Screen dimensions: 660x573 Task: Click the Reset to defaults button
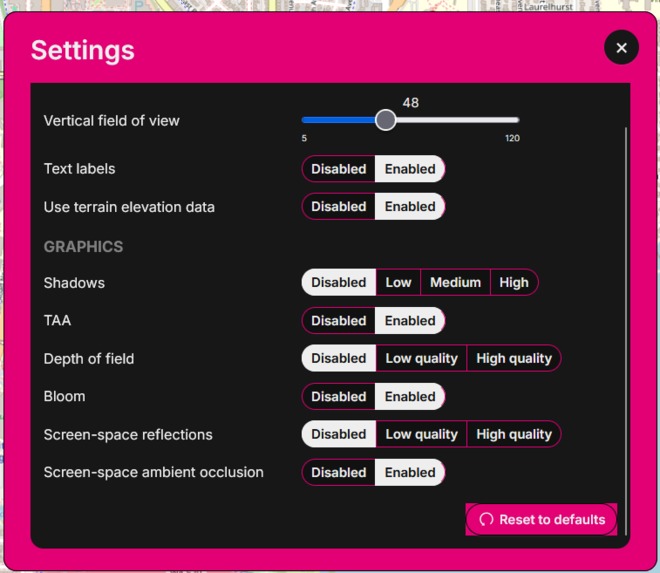[541, 519]
